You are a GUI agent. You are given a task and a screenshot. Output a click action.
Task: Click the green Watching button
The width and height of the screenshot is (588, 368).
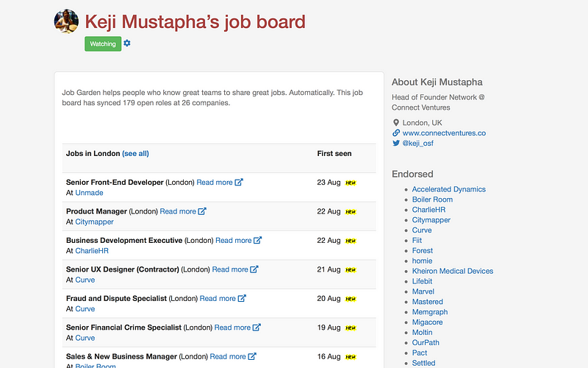pos(103,44)
